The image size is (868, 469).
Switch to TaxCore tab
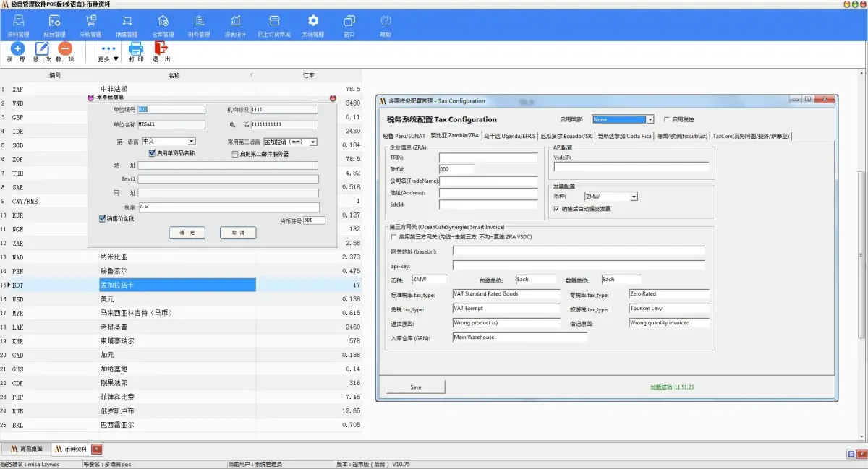click(752, 136)
